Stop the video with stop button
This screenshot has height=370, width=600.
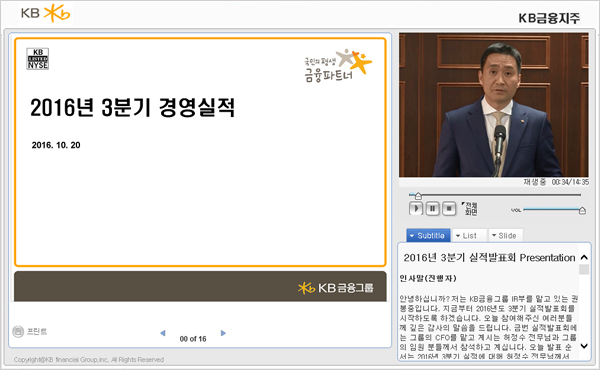click(x=449, y=209)
